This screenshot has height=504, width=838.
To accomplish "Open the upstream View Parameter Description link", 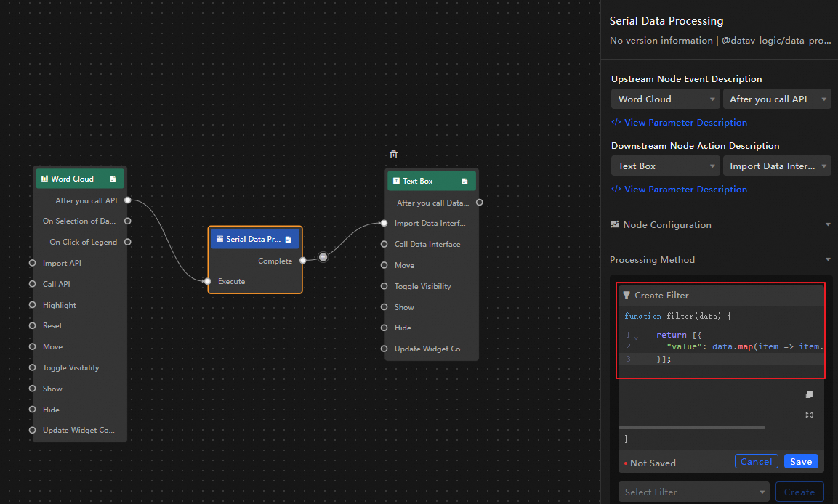I will [685, 123].
